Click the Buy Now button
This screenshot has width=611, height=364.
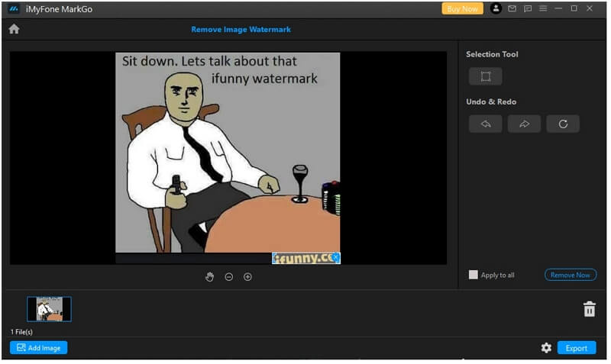(464, 8)
